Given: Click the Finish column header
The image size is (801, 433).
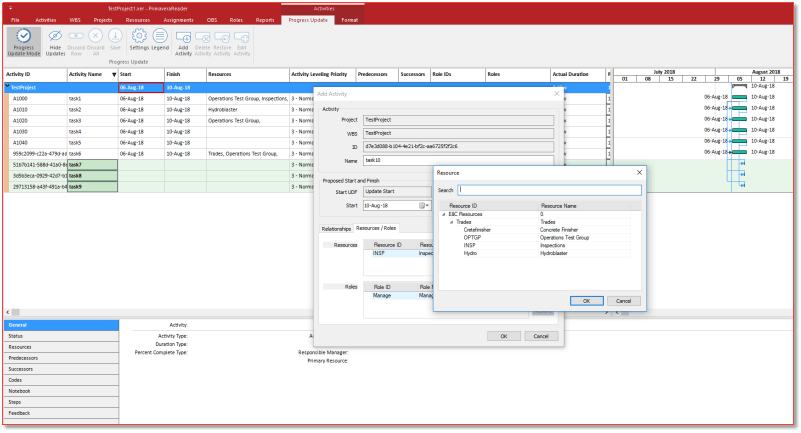Looking at the screenshot, I should (185, 75).
